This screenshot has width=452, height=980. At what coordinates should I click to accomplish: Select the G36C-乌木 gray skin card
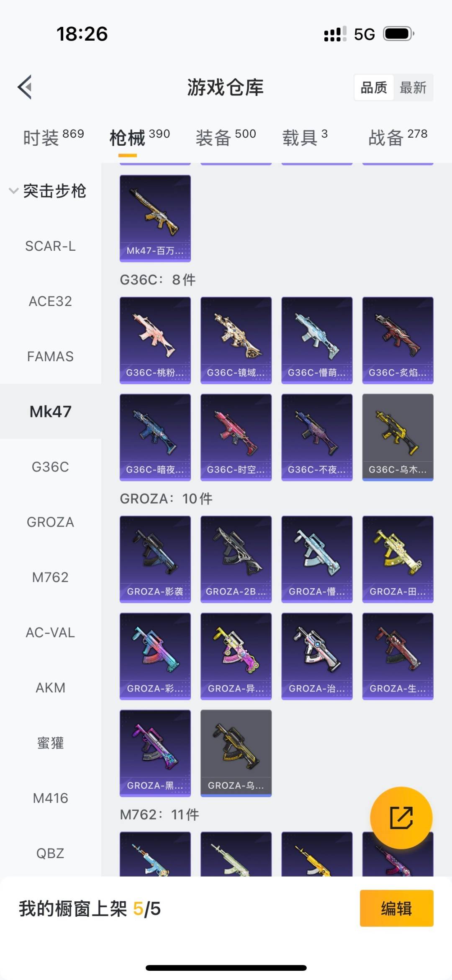[x=398, y=437]
